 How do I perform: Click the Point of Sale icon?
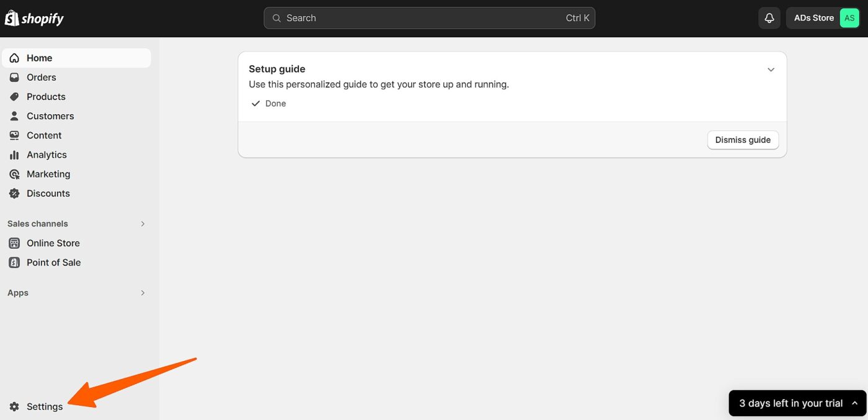(14, 262)
